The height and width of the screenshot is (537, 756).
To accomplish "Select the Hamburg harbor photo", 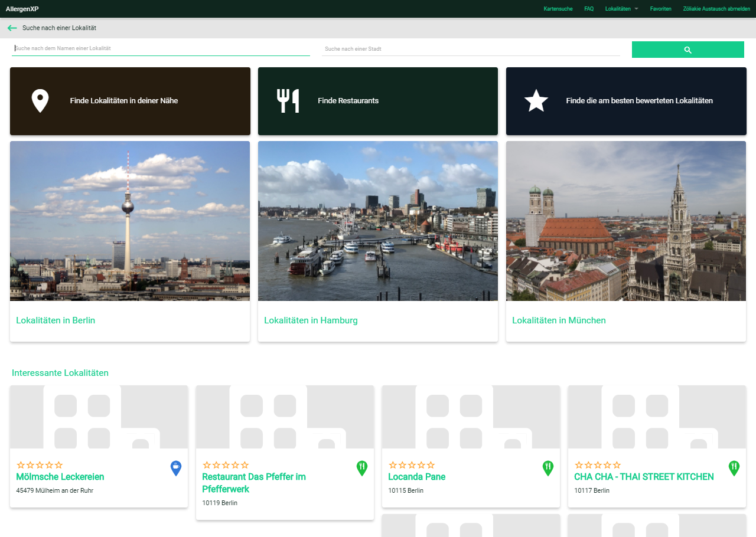I will pyautogui.click(x=378, y=221).
